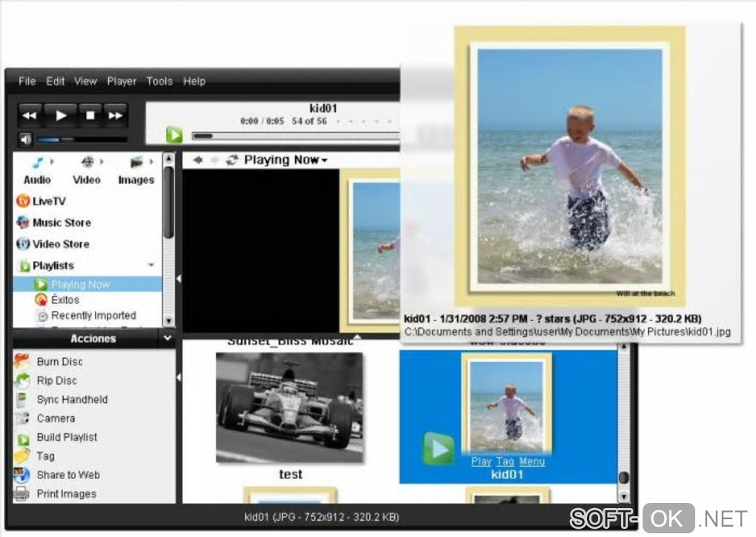Click the track progress seek bar
The image size is (756, 537).
tap(296, 136)
